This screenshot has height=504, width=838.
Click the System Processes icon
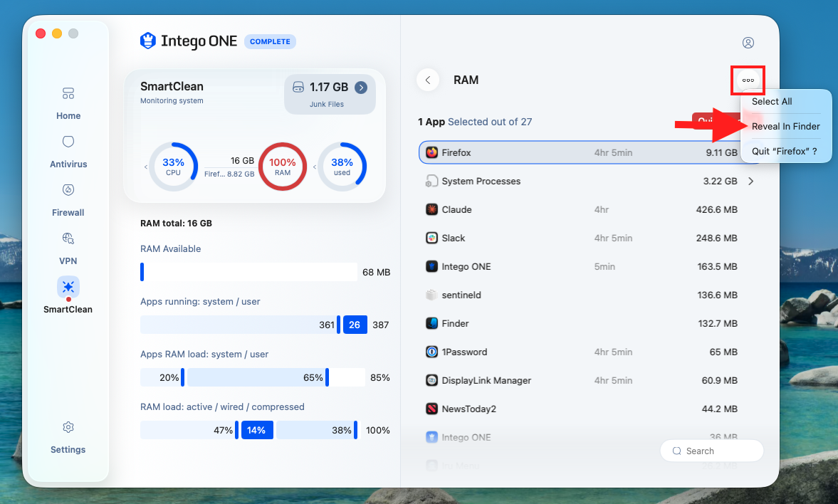pos(432,182)
